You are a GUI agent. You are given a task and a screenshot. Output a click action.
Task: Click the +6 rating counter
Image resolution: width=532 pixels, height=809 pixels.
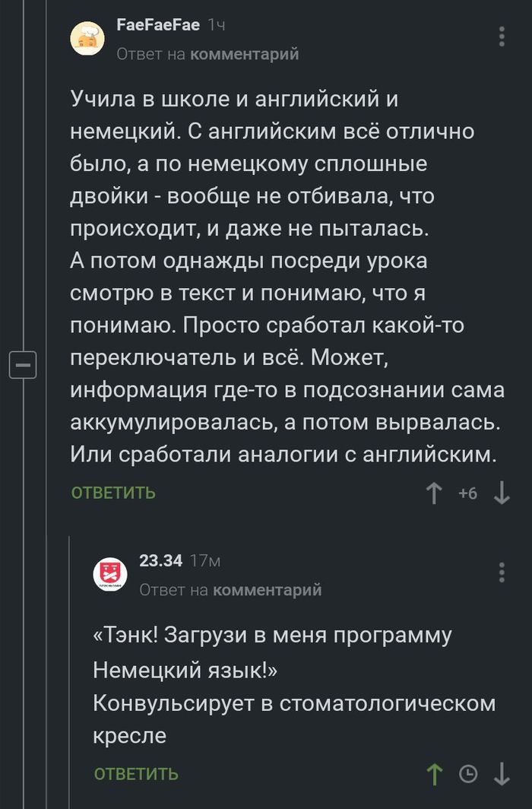468,493
